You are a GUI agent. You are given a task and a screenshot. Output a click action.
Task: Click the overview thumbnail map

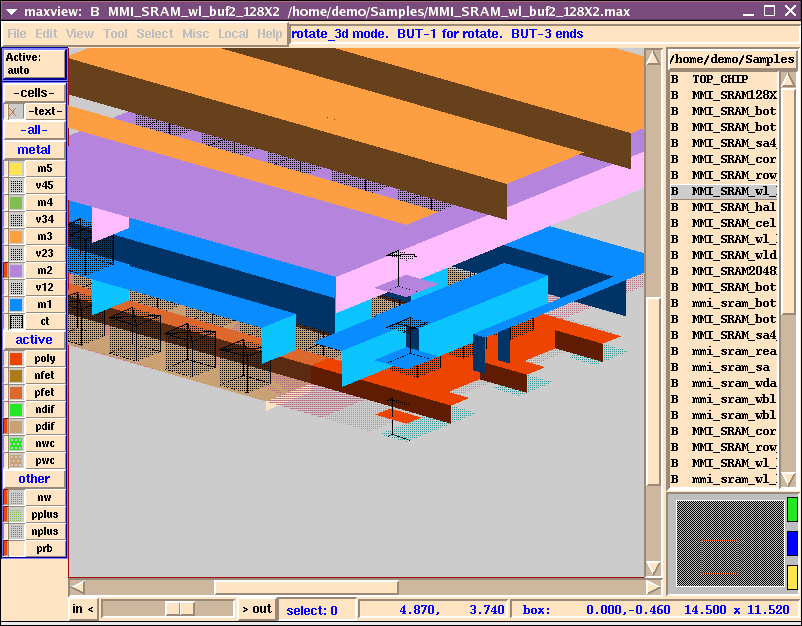pyautogui.click(x=730, y=543)
